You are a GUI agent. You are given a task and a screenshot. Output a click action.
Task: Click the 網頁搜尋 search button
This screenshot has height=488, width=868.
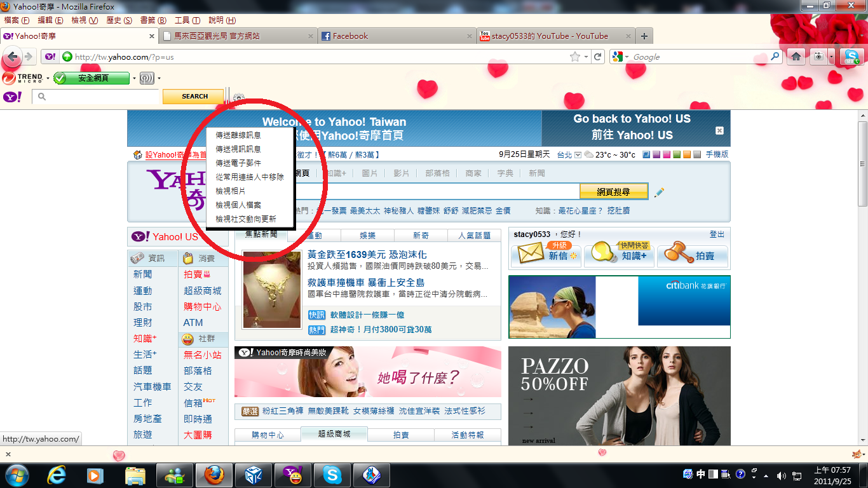click(613, 191)
